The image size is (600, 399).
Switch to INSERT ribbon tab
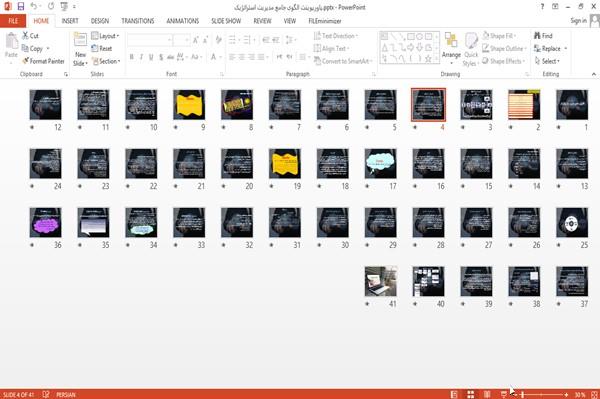pos(70,21)
